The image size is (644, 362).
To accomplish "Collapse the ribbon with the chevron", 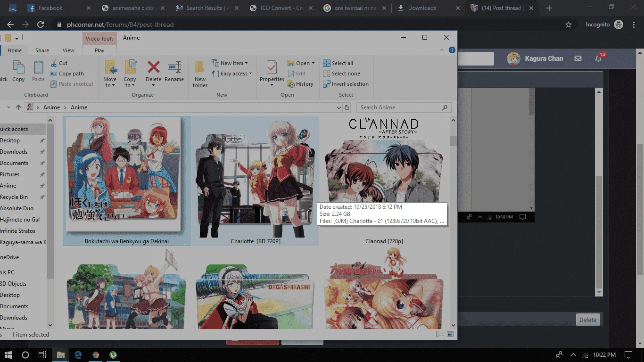I will 442,50.
